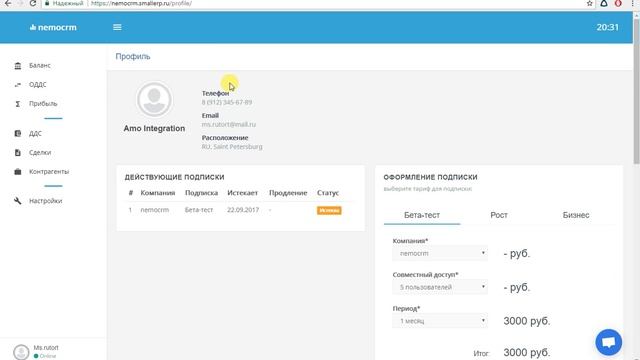
Task: Open the Настройки wrench icon
Action: tap(18, 201)
